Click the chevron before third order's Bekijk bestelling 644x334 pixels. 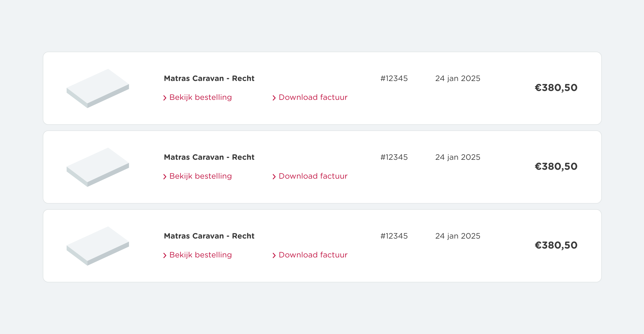pos(165,255)
